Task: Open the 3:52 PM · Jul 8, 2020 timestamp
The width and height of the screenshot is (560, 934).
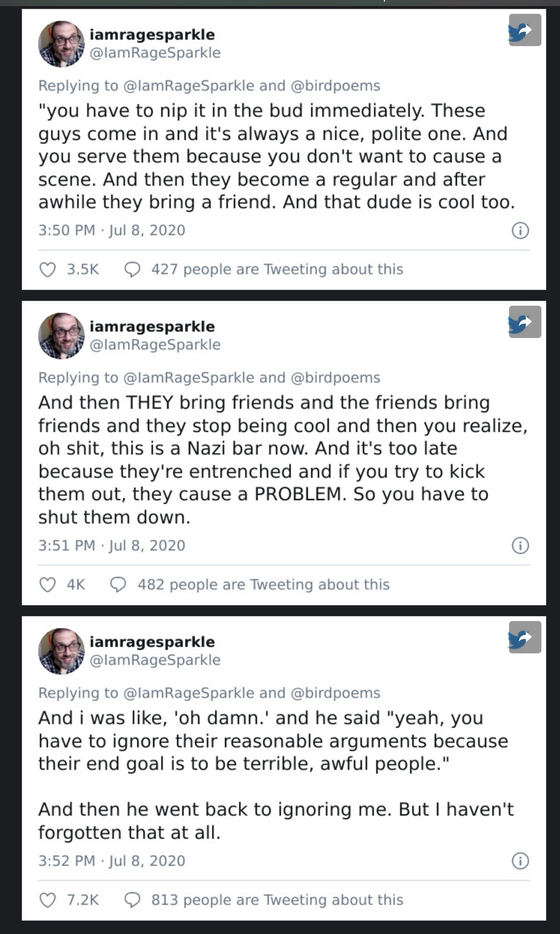Action: pyautogui.click(x=112, y=861)
